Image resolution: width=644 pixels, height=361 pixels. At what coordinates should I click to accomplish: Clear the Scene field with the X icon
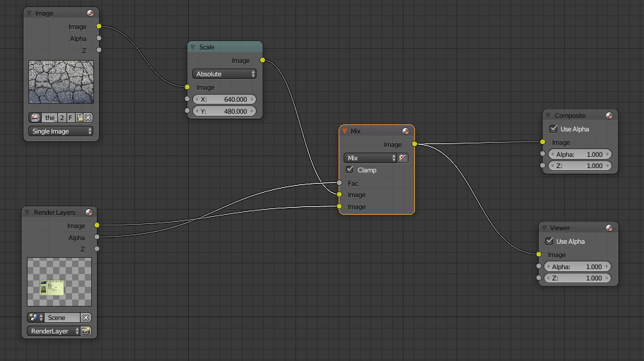coord(86,317)
